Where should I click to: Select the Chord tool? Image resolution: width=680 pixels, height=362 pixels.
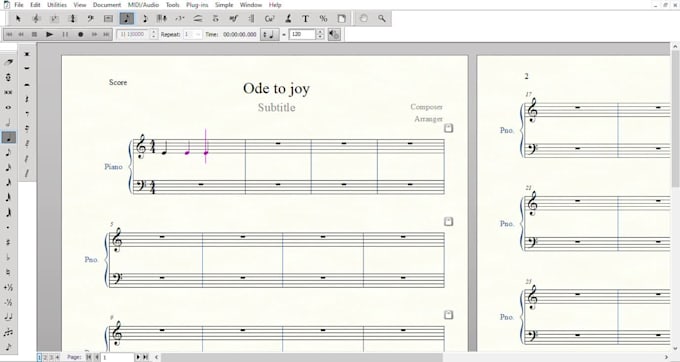(270, 18)
